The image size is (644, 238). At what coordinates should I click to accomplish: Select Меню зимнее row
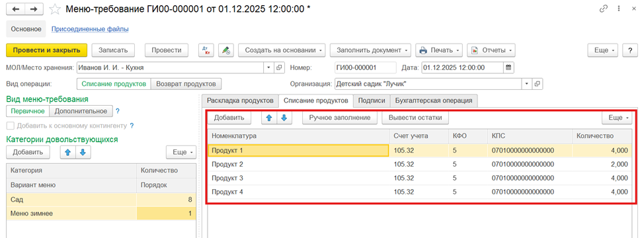[x=101, y=214]
